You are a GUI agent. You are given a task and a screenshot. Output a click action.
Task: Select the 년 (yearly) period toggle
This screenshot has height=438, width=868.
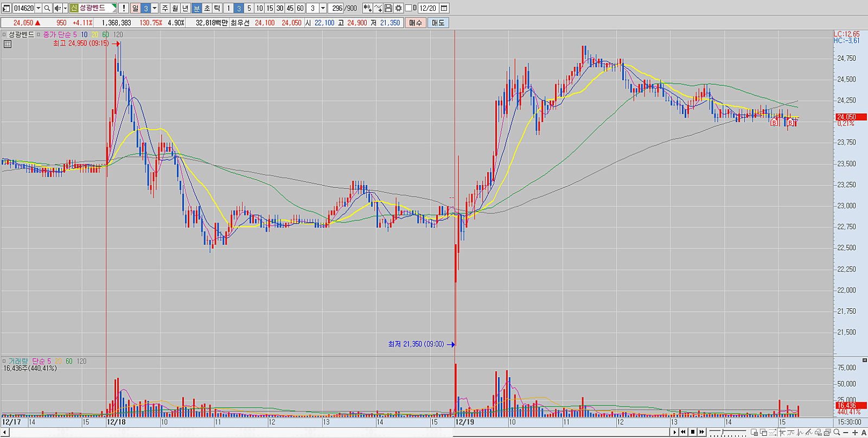click(x=185, y=8)
